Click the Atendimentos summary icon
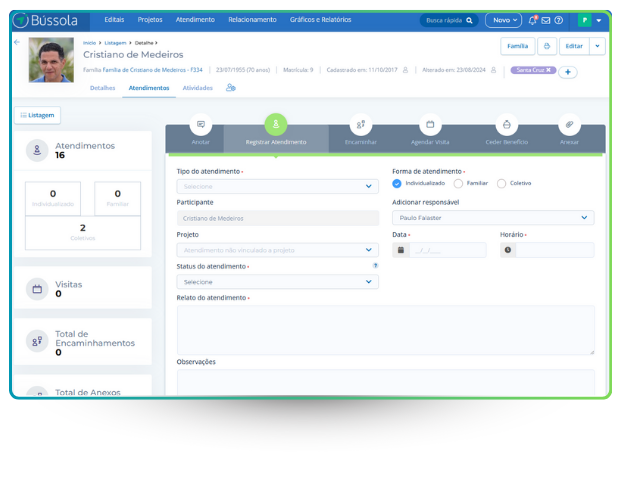Image resolution: width=620 pixels, height=480 pixels. 37,150
